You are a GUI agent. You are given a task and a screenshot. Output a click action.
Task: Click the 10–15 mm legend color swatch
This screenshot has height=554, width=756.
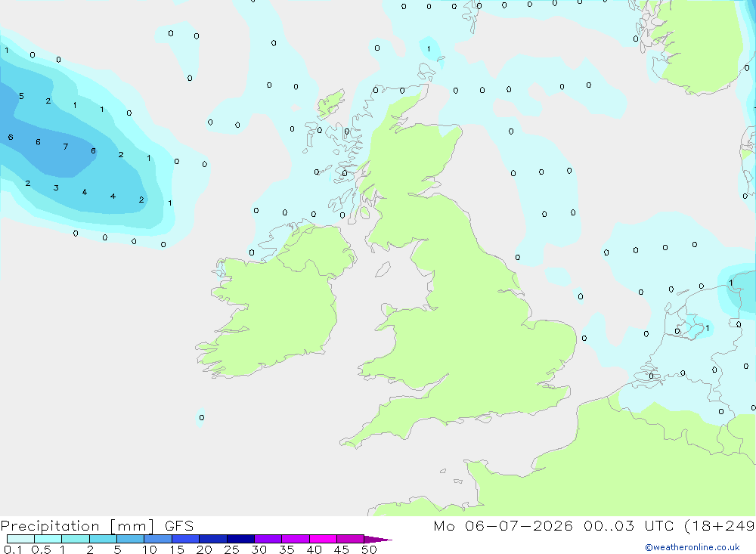pos(158,539)
